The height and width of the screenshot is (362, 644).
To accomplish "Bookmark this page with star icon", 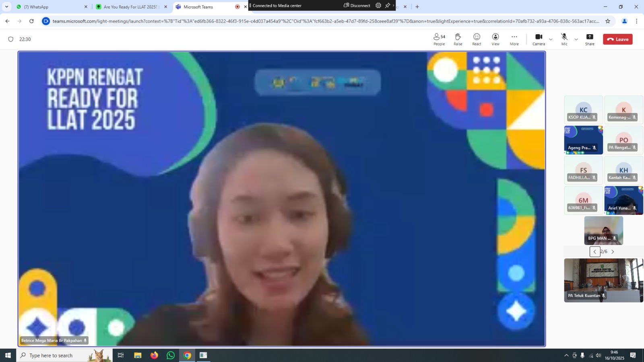I will tap(608, 21).
